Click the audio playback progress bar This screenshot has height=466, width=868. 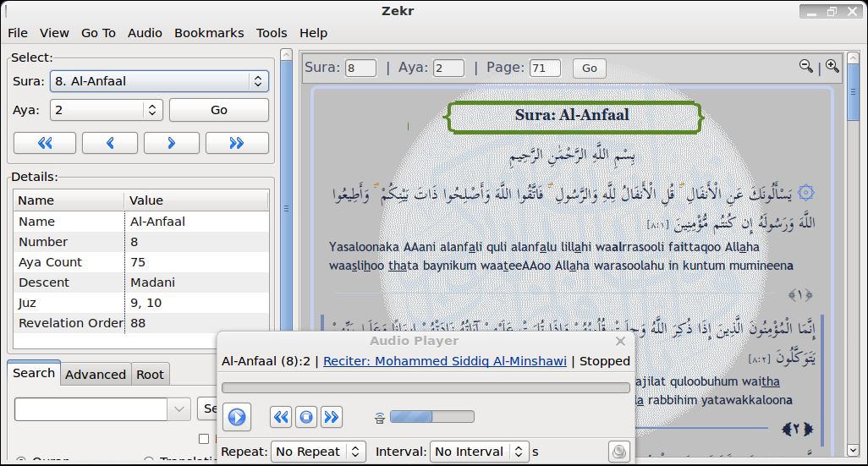[426, 388]
